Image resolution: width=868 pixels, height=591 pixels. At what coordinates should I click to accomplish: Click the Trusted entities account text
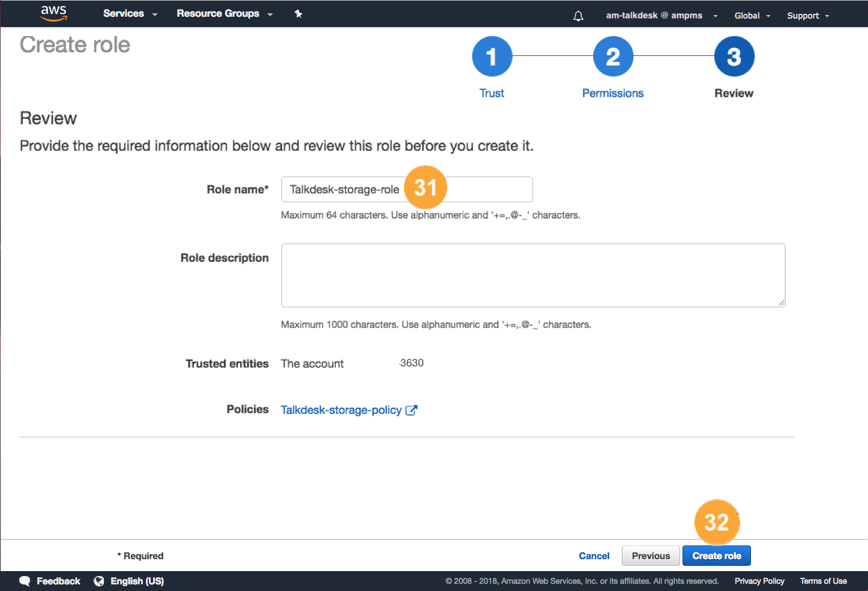pyautogui.click(x=352, y=363)
